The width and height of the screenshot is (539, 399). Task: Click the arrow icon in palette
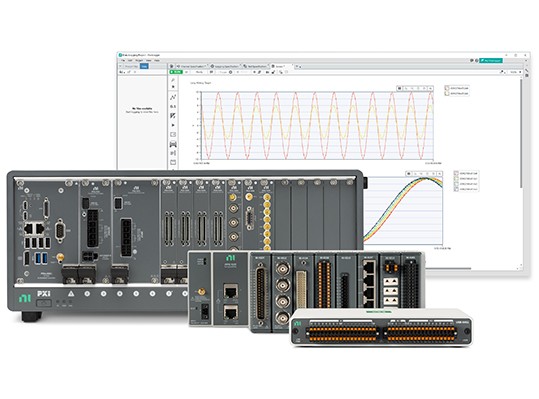pos(173,125)
